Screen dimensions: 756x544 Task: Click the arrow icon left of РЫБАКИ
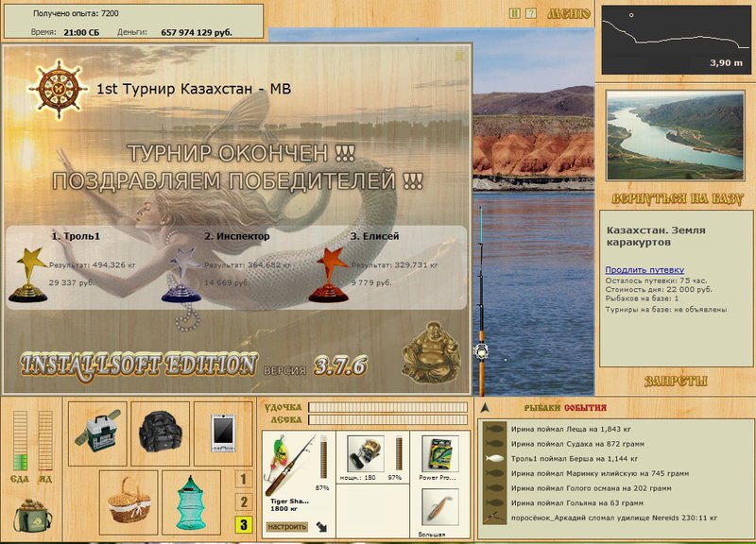[x=485, y=408]
